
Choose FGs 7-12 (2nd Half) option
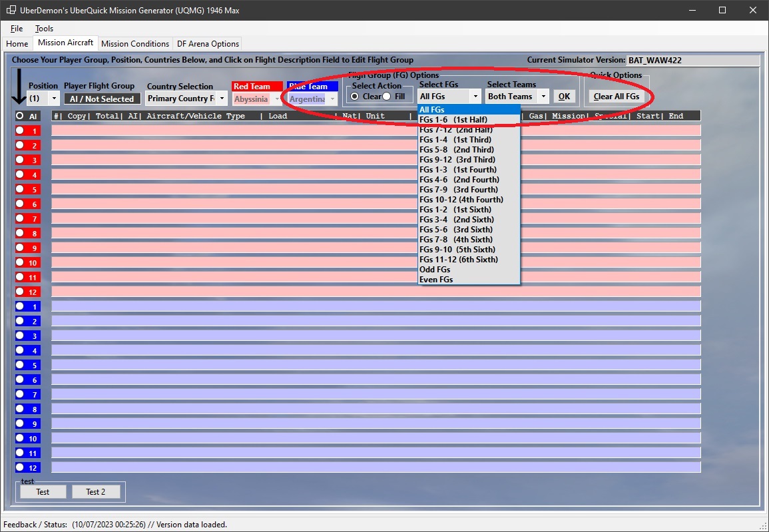(469, 130)
